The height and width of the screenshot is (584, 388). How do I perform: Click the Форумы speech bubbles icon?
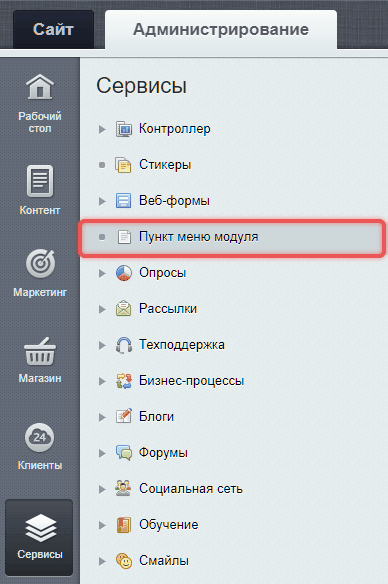[x=124, y=453]
